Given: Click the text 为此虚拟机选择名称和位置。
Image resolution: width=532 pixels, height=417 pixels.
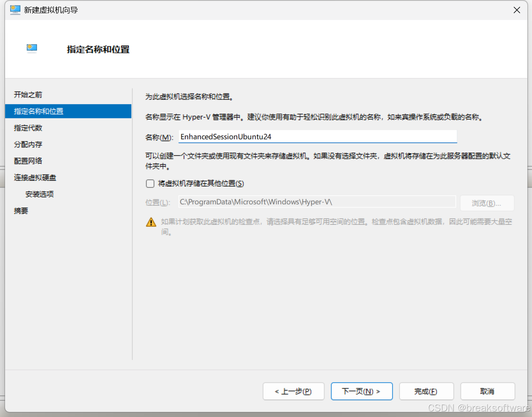Looking at the screenshot, I should (x=190, y=97).
